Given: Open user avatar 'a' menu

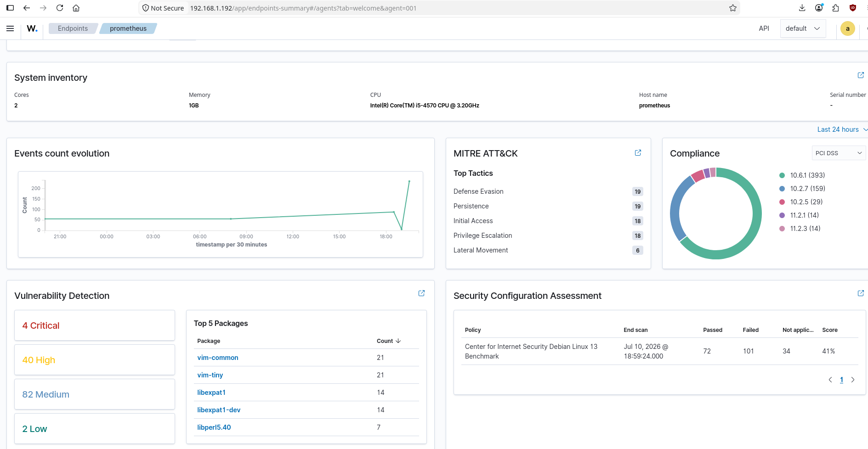Looking at the screenshot, I should point(848,28).
